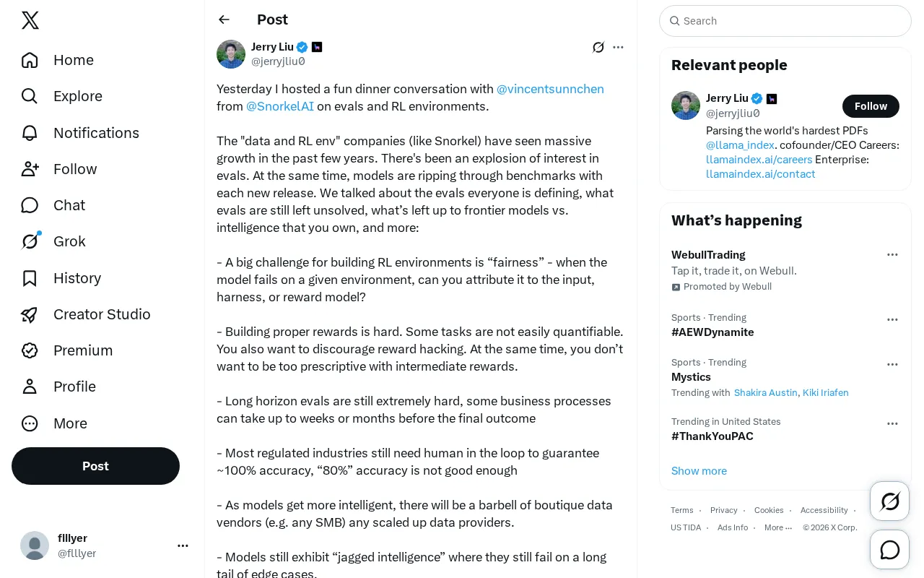Select History in the sidebar
This screenshot has width=924, height=578.
[62, 278]
